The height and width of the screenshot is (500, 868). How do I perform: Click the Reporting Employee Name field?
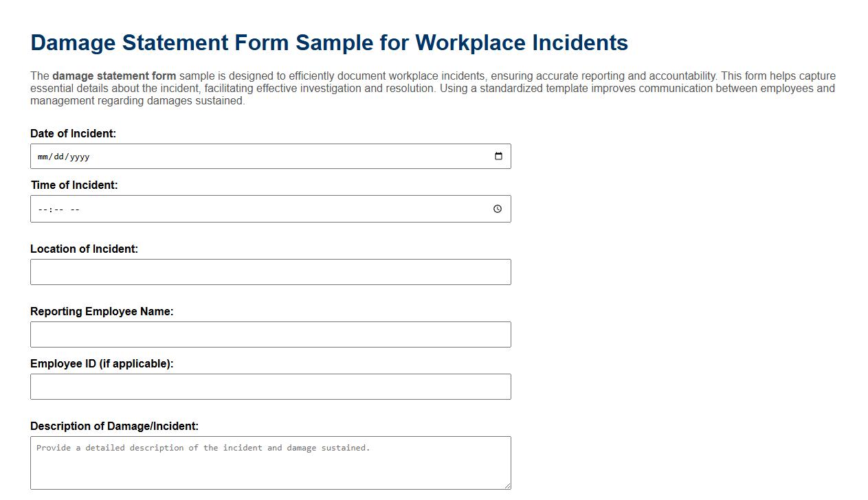[x=271, y=334]
